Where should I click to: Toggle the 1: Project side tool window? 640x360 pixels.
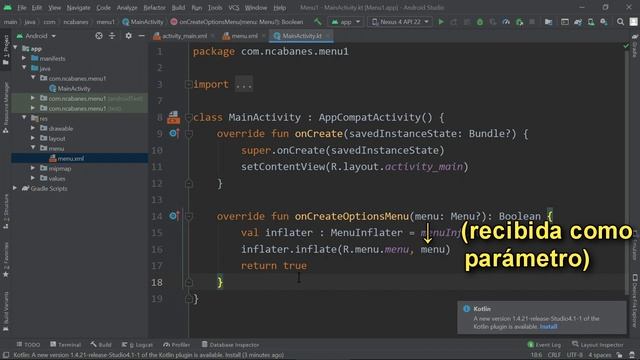coord(5,50)
